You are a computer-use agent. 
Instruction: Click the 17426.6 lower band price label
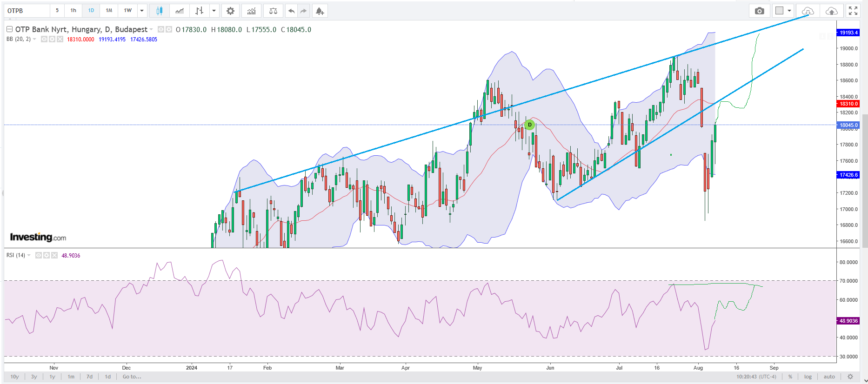848,175
